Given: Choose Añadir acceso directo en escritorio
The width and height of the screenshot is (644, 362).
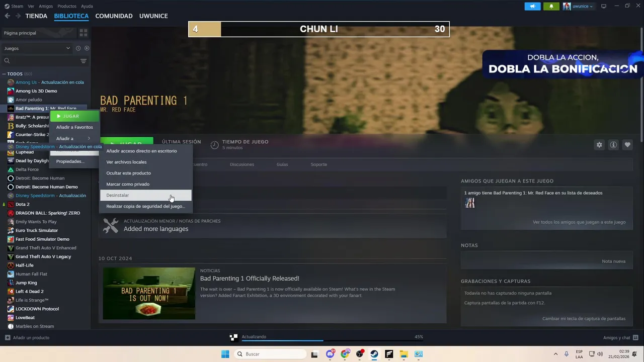Looking at the screenshot, I should [145, 151].
